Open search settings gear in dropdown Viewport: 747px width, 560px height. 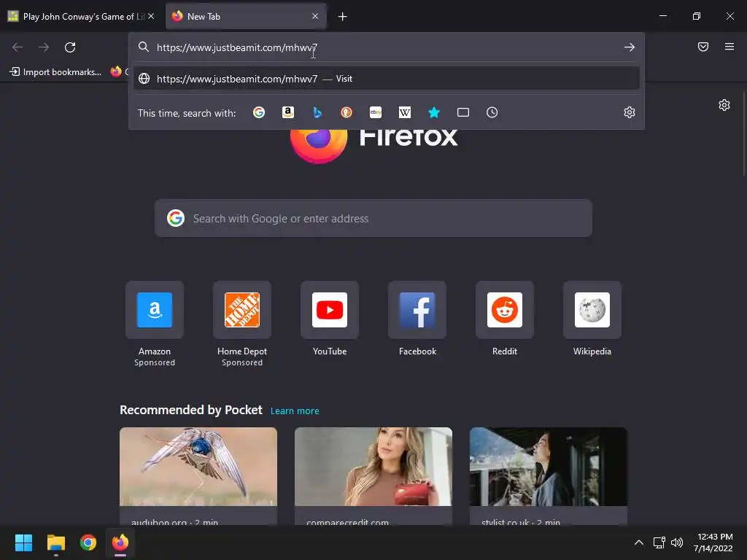click(x=630, y=112)
